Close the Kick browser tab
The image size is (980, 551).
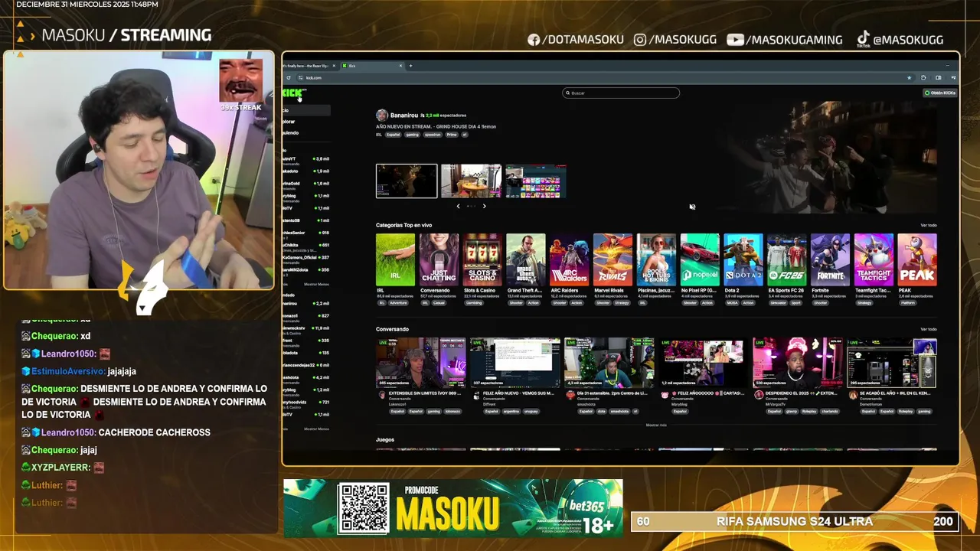(x=400, y=66)
